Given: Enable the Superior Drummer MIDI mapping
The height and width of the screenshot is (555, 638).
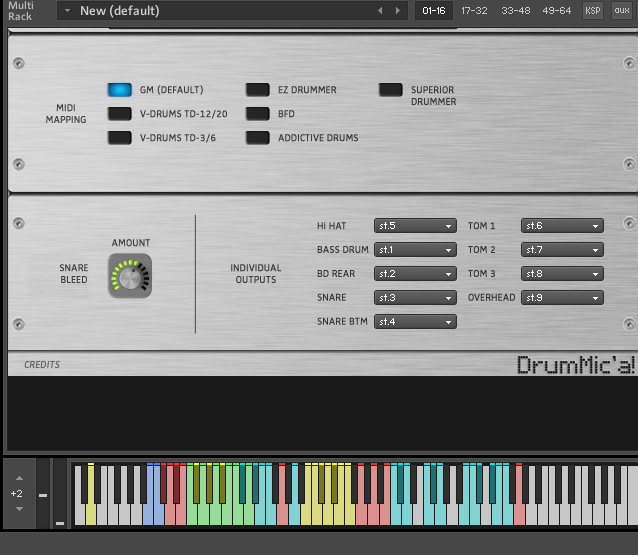Looking at the screenshot, I should point(391,90).
